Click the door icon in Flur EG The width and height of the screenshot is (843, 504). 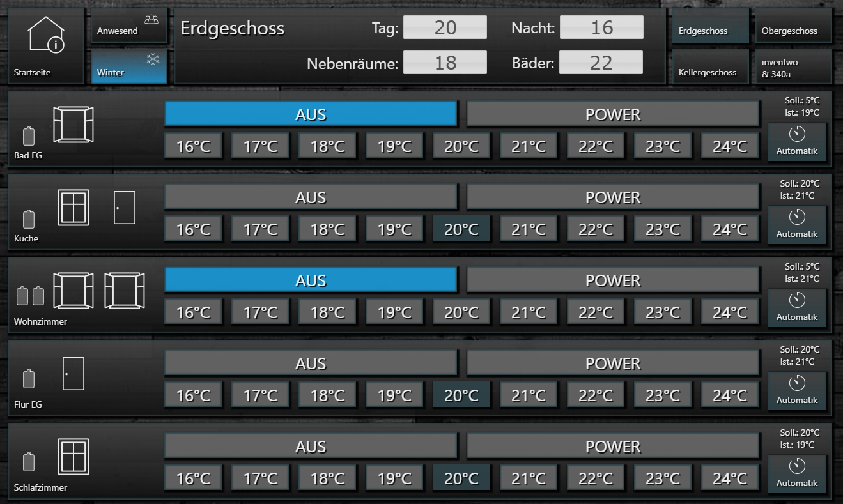click(x=73, y=374)
